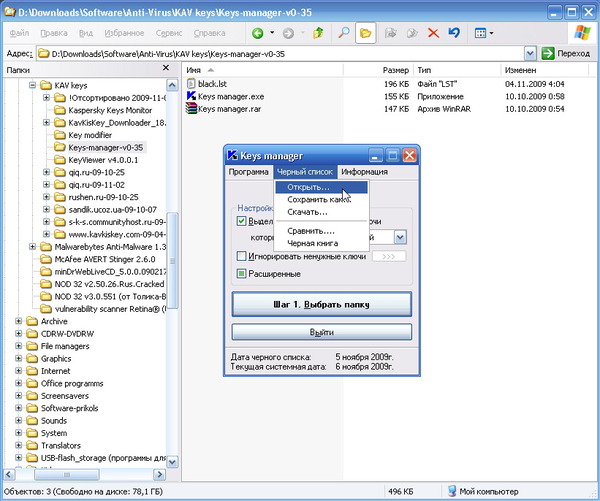Click the date 04.11.2009 4:04 cell
Viewport: 600px width, 501px height.
(x=534, y=84)
